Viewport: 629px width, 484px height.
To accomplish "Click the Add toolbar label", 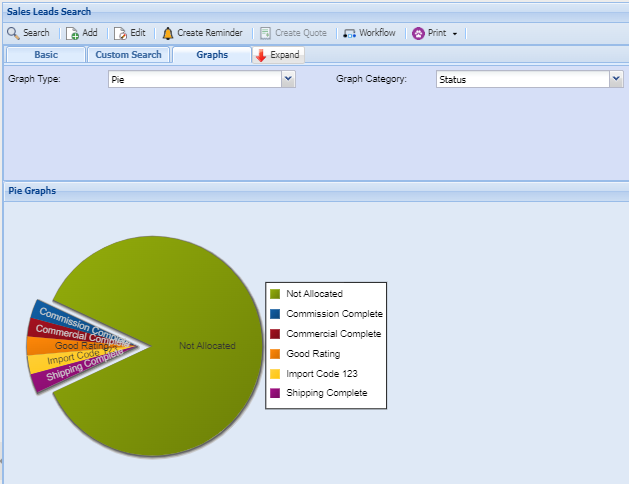I will [x=90, y=33].
